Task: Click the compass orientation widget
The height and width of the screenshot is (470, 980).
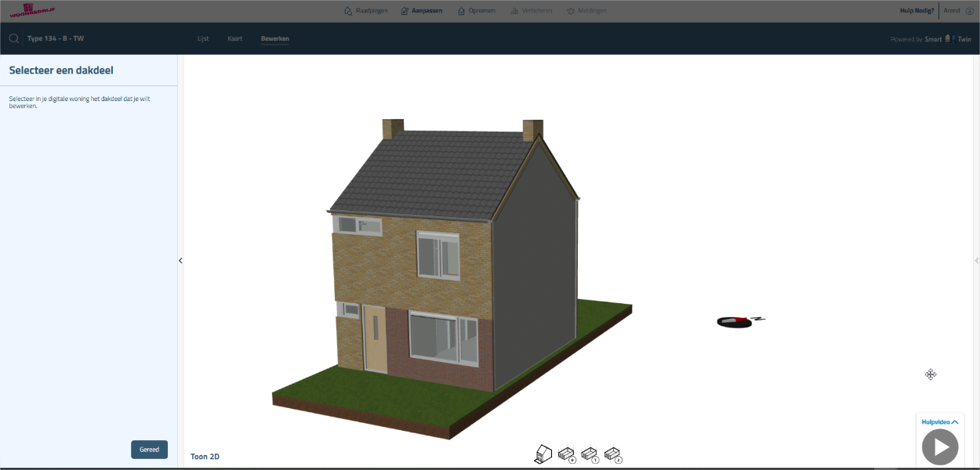Action: 738,320
